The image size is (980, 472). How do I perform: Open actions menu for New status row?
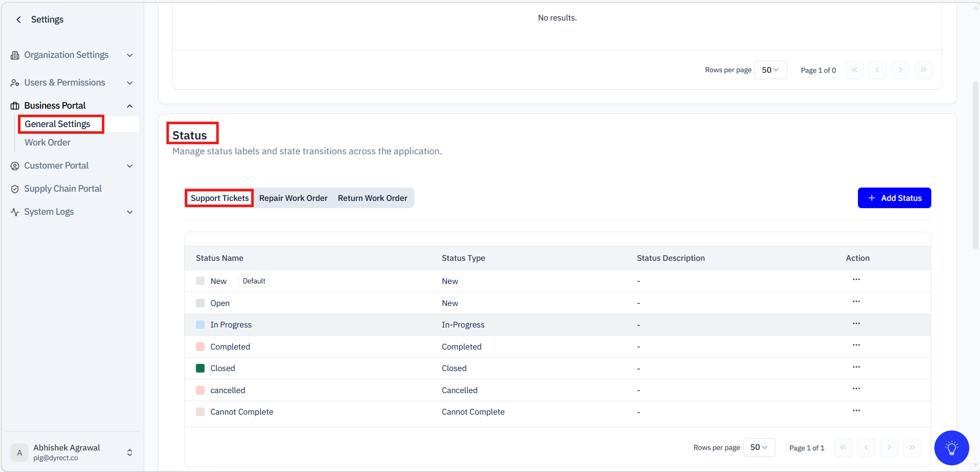click(x=856, y=280)
